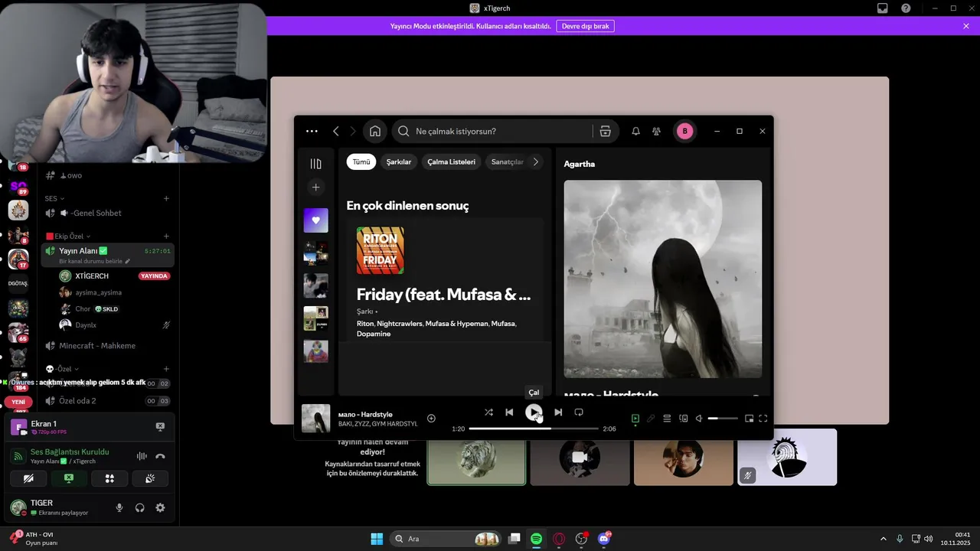This screenshot has height=551, width=980.
Task: Toggle noise suppression waveform icon
Action: coord(142,456)
